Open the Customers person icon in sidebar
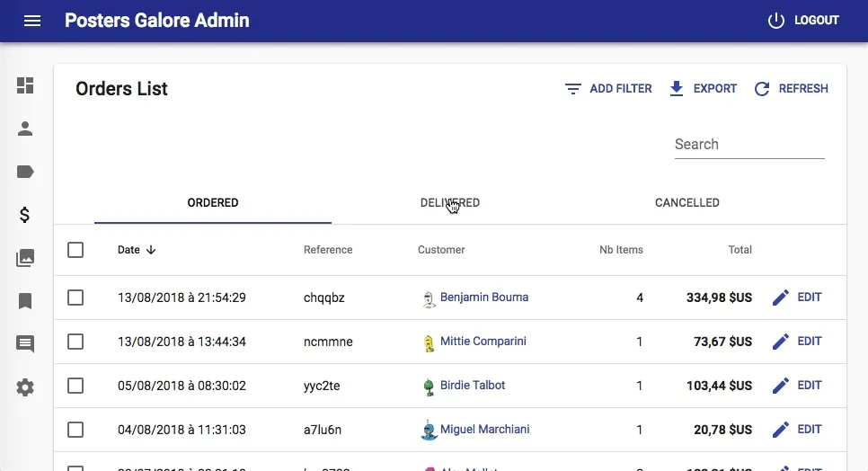The height and width of the screenshot is (471, 868). click(25, 129)
